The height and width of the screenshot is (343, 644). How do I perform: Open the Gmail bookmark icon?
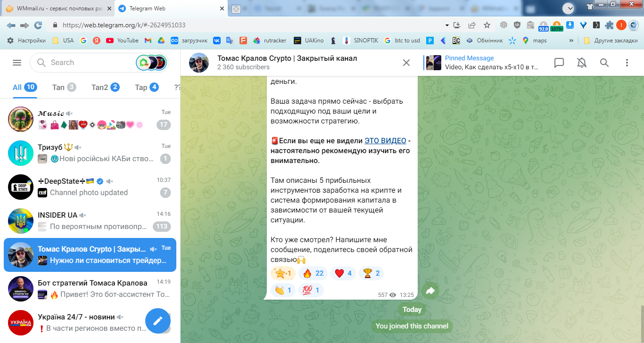[148, 41]
